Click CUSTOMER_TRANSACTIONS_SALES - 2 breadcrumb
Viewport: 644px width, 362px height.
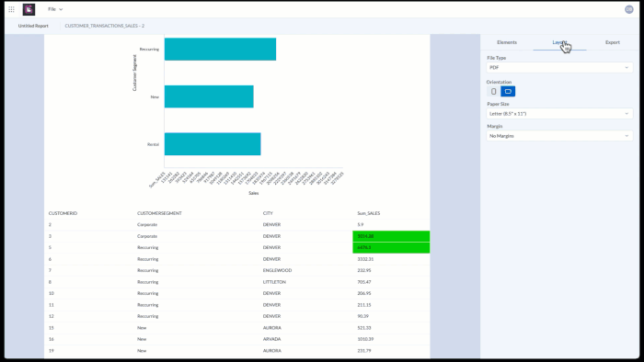tap(104, 26)
